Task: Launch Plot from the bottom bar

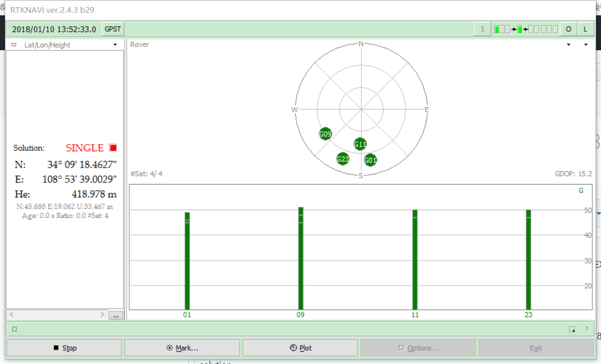Action: click(x=300, y=348)
